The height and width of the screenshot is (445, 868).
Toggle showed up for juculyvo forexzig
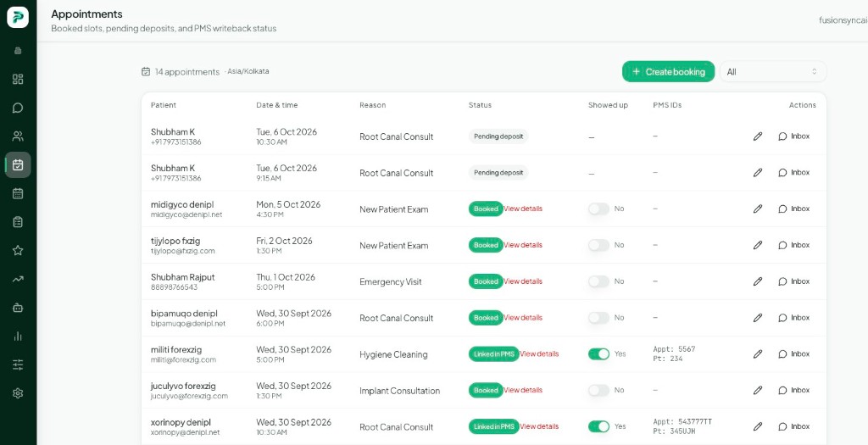tap(598, 390)
